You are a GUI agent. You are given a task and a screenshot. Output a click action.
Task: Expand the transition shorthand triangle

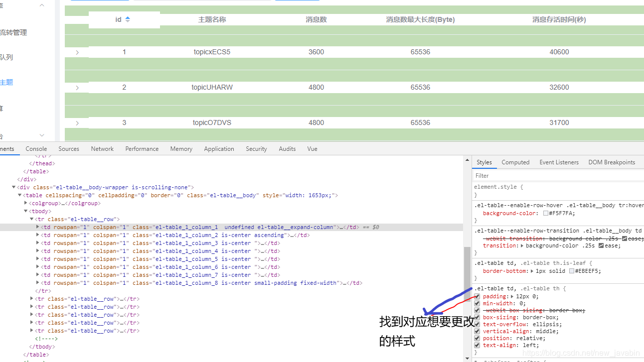tap(522, 245)
